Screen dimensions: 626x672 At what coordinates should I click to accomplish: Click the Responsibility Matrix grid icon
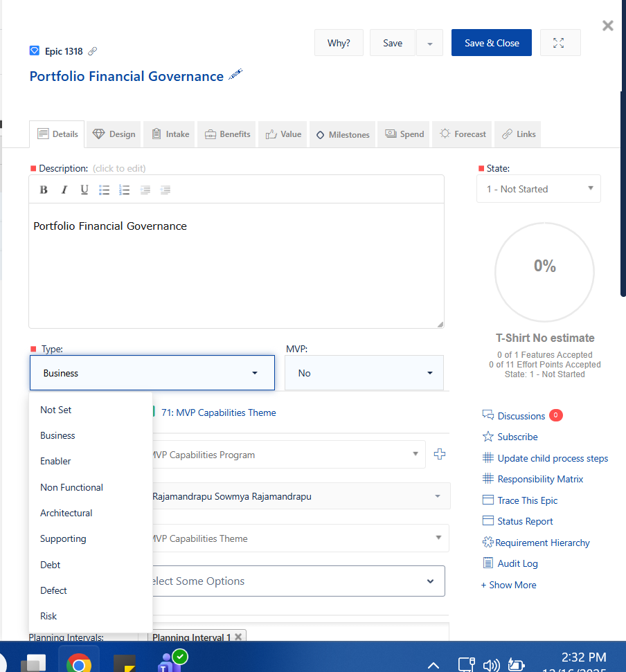coord(488,478)
